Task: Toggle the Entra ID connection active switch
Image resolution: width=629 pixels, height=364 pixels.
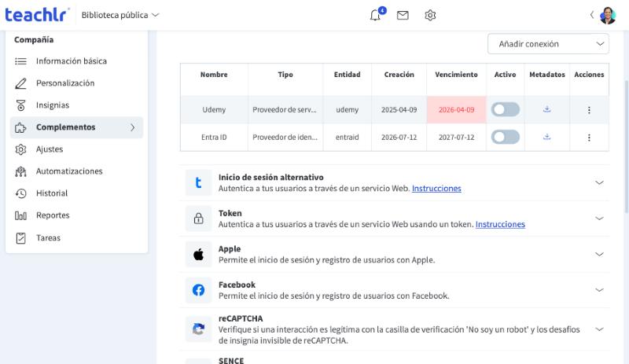Action: [505, 137]
